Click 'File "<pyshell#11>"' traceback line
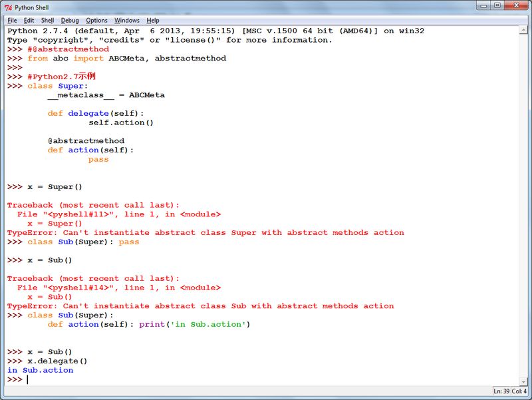This screenshot has height=400, width=532. (x=119, y=214)
